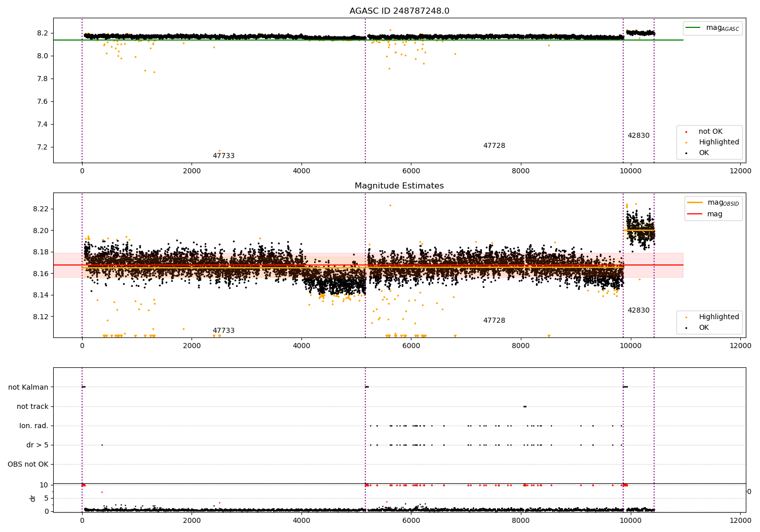Click the y-axis tick 8.12 in the middle plot
The width and height of the screenshot is (760, 532).
pos(41,317)
